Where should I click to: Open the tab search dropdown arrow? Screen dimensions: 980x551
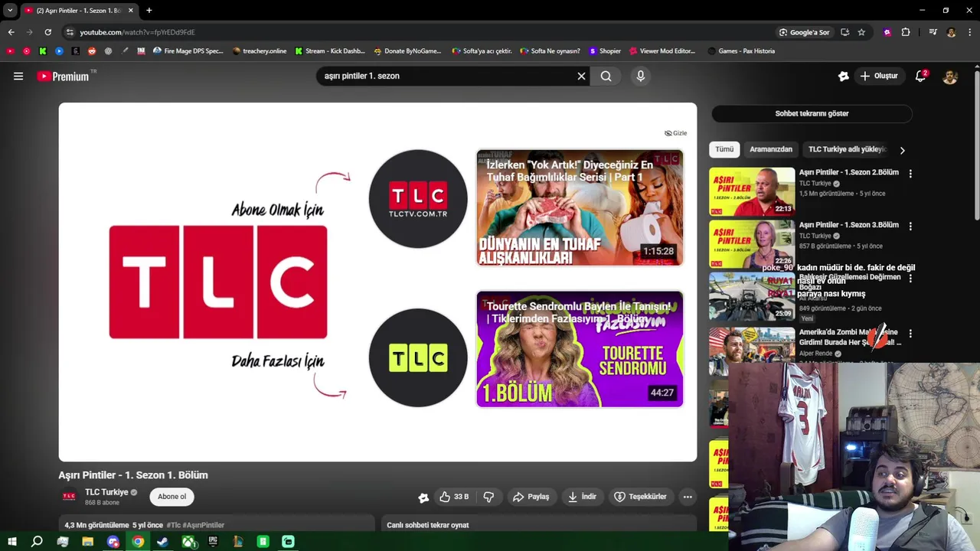point(10,10)
